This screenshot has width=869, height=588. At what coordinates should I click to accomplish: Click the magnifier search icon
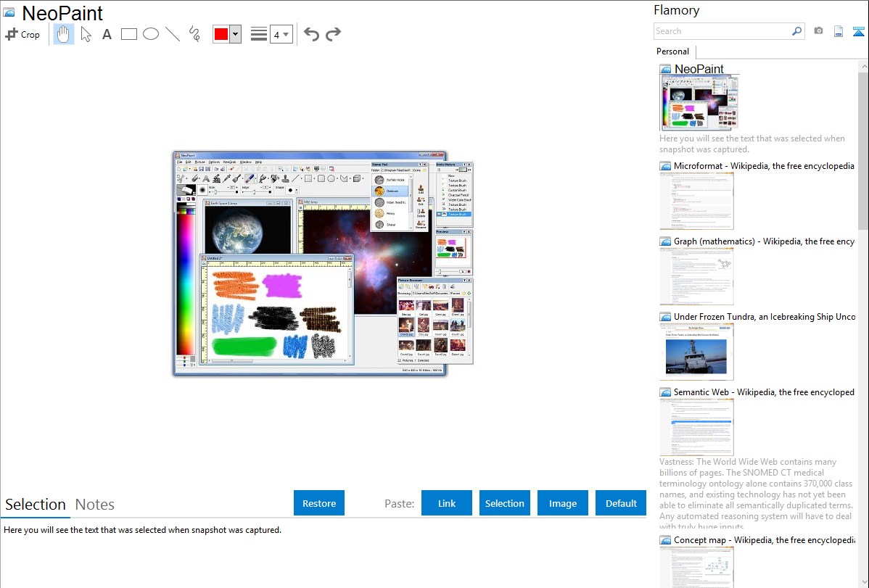pos(797,31)
